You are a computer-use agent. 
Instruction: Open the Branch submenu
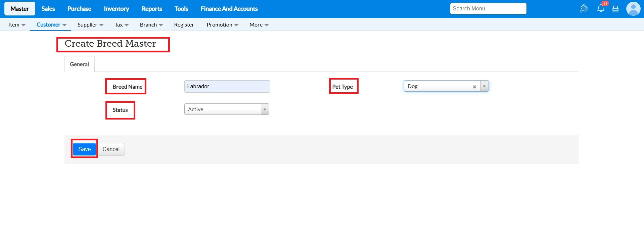(x=151, y=25)
